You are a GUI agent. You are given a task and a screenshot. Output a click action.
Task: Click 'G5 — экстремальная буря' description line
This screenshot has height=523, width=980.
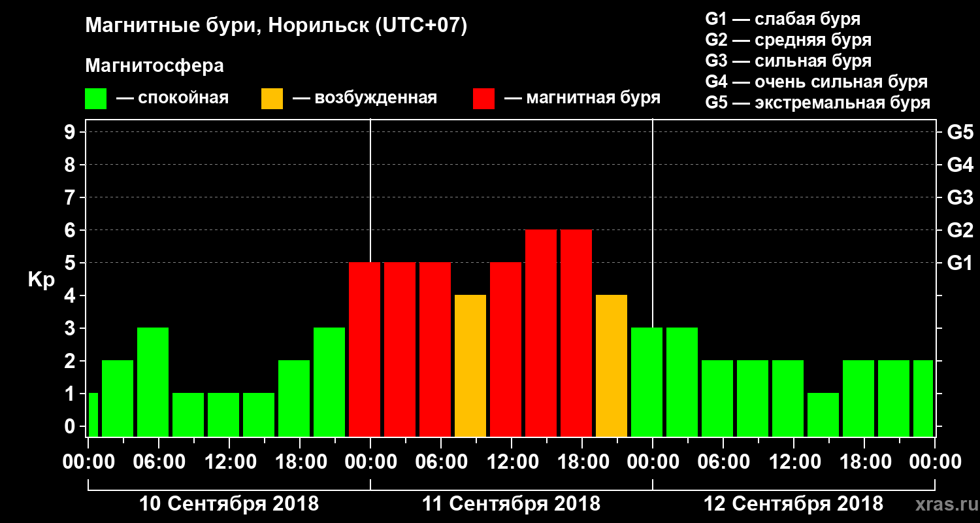[x=818, y=103]
